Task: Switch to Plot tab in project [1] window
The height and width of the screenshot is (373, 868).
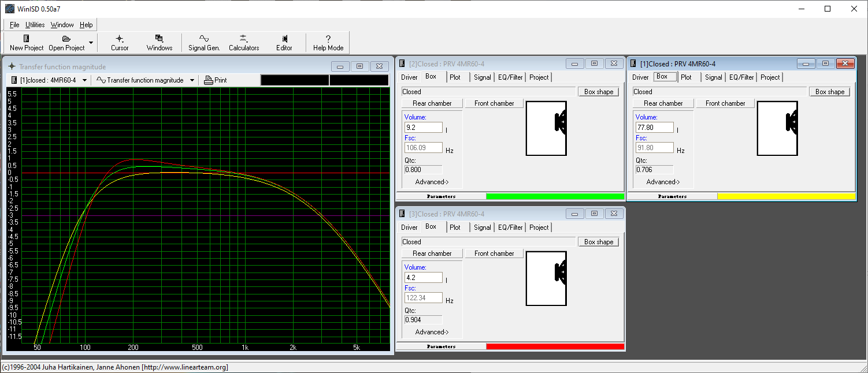Action: pos(686,77)
